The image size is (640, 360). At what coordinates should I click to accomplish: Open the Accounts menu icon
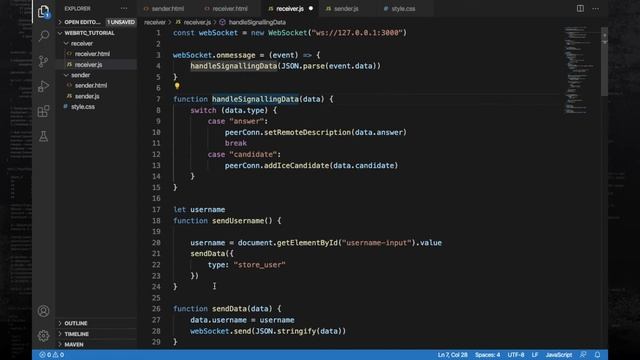(43, 311)
